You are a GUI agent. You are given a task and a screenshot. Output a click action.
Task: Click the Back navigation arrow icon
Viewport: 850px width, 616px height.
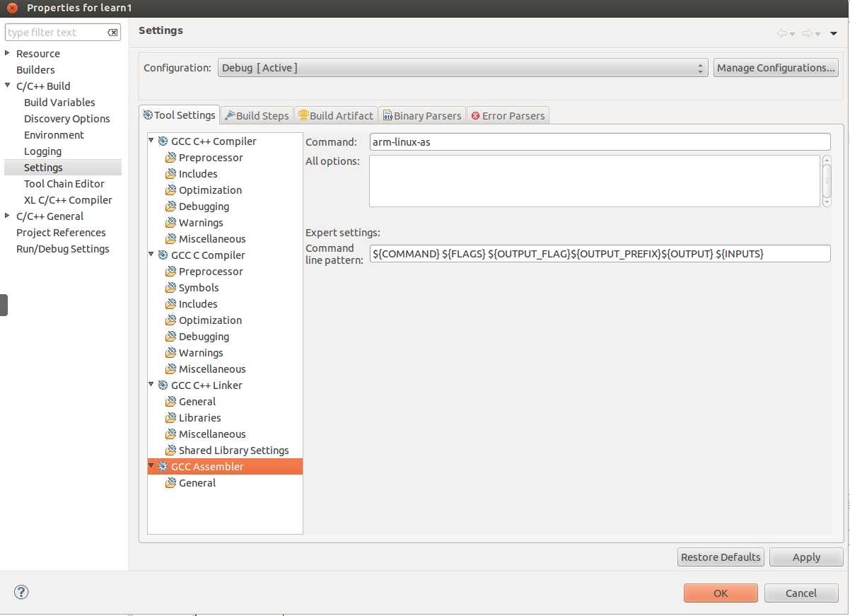(781, 33)
